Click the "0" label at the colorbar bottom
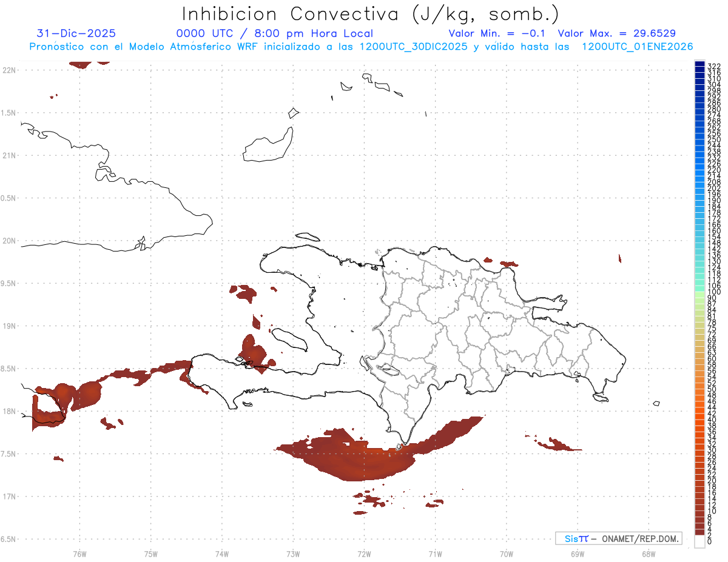 [x=710, y=541]
